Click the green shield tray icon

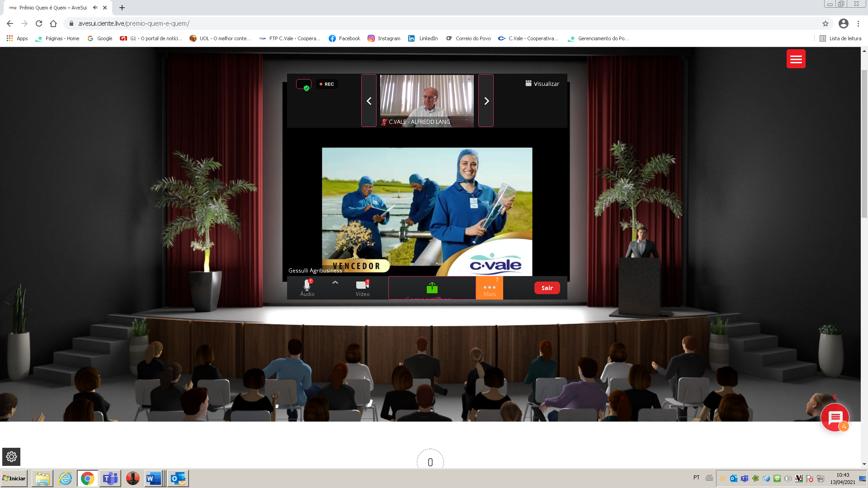click(777, 479)
